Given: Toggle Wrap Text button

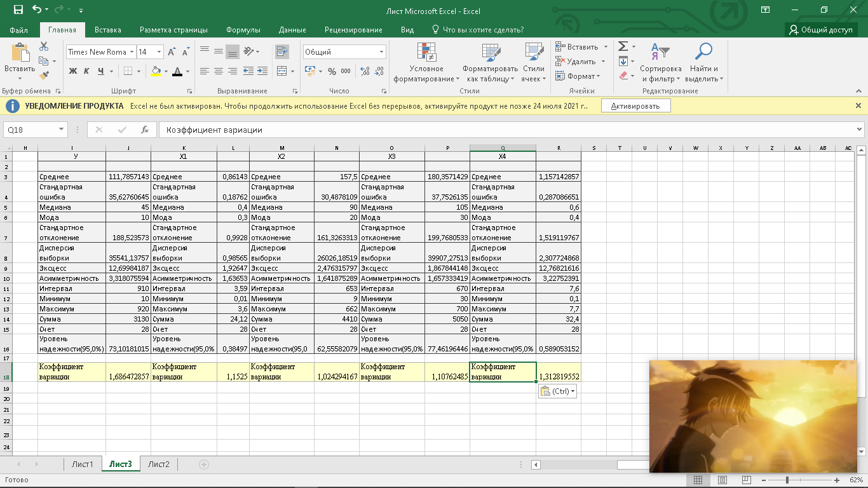Looking at the screenshot, I should [x=281, y=51].
